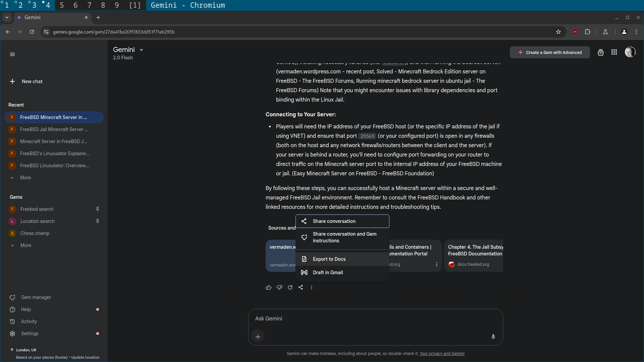Image resolution: width=644 pixels, height=362 pixels.
Task: Bookmark this page with the star icon
Action: (x=558, y=32)
